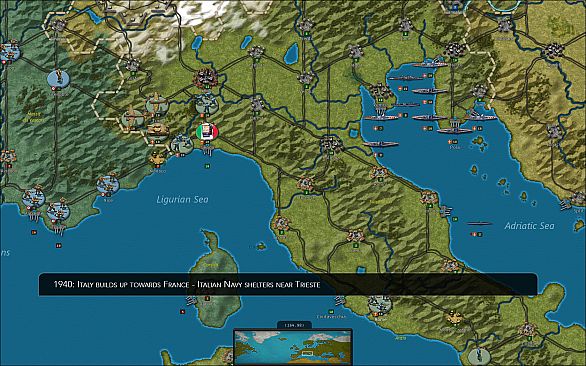Select the warship near the Fiume coast
The width and height of the screenshot is (586, 366).
481,116
